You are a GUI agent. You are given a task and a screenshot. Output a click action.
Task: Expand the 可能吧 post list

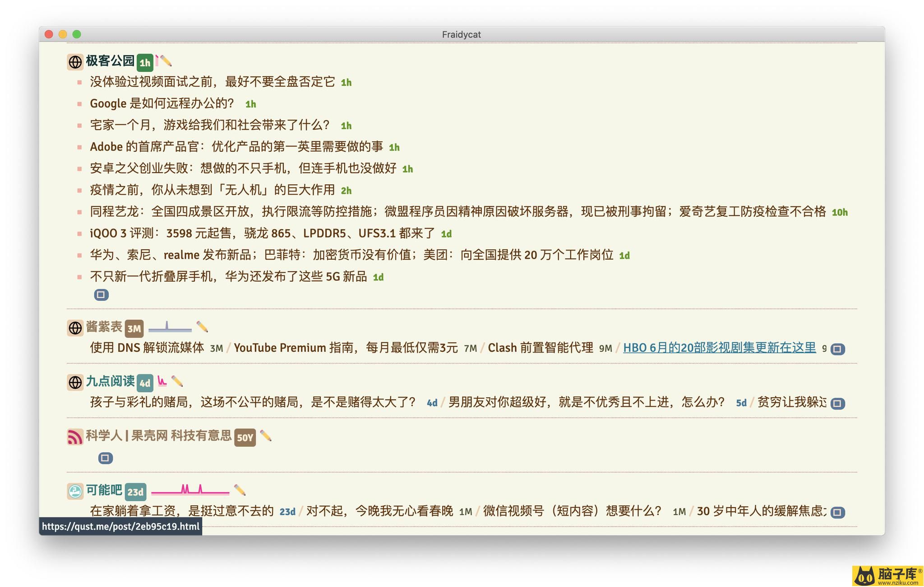pos(838,512)
